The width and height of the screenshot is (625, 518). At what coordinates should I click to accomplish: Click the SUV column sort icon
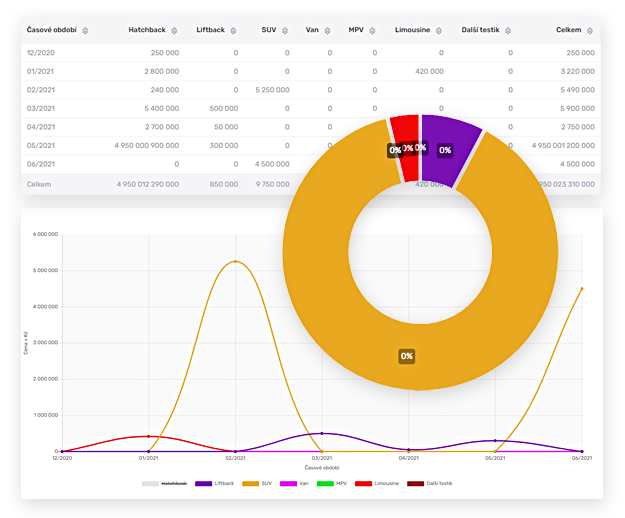tap(285, 30)
